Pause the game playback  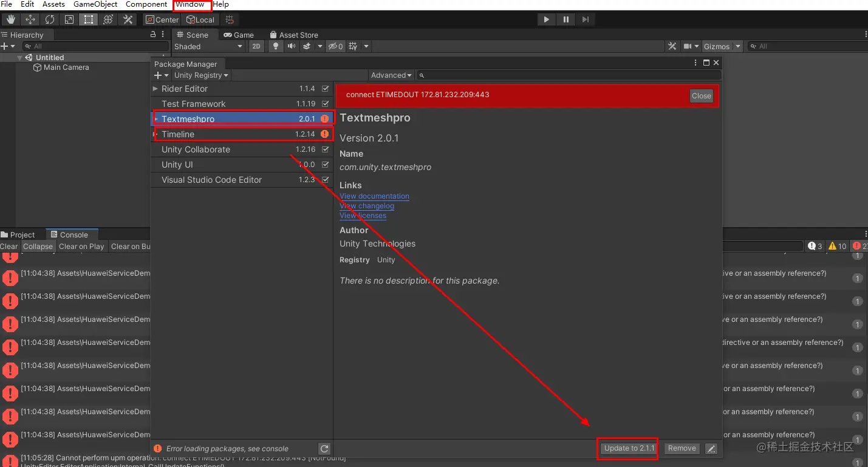pyautogui.click(x=566, y=19)
